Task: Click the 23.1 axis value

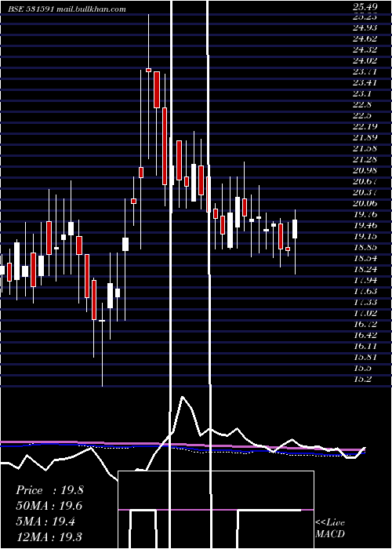Action: pyautogui.click(x=362, y=93)
